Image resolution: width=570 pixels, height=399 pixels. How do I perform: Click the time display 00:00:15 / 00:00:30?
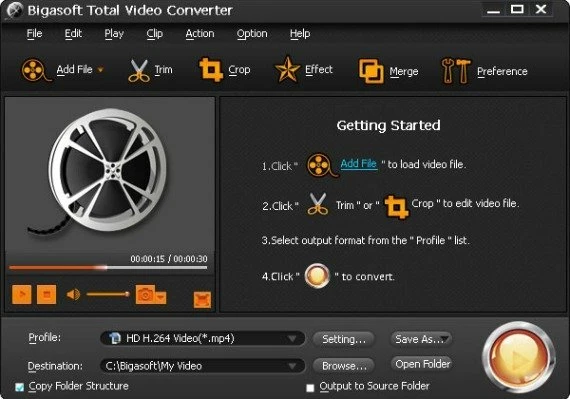169,259
